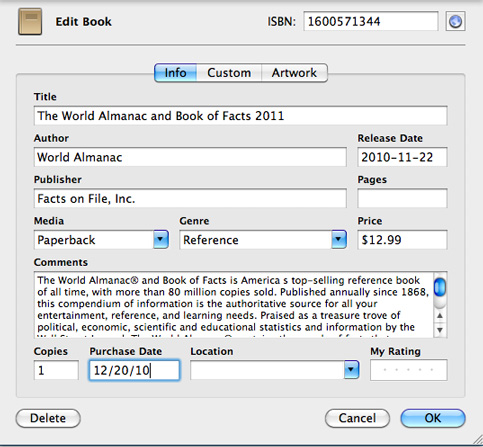The height and width of the screenshot is (447, 483).
Task: Open the Artwork tab
Action: (294, 73)
